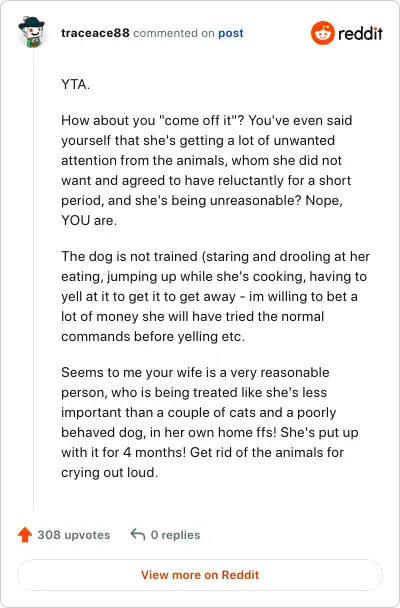Click the "308 upvotes" count label
The width and height of the screenshot is (400, 608).
[x=74, y=535]
